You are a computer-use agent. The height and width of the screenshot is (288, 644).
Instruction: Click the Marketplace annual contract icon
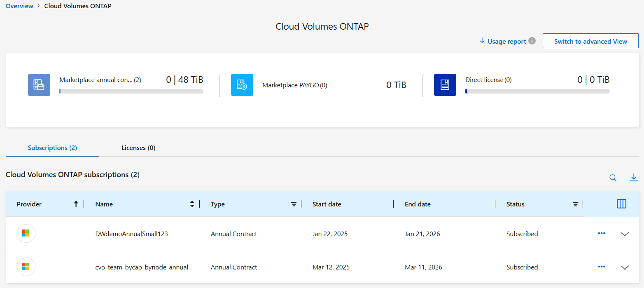click(x=39, y=85)
